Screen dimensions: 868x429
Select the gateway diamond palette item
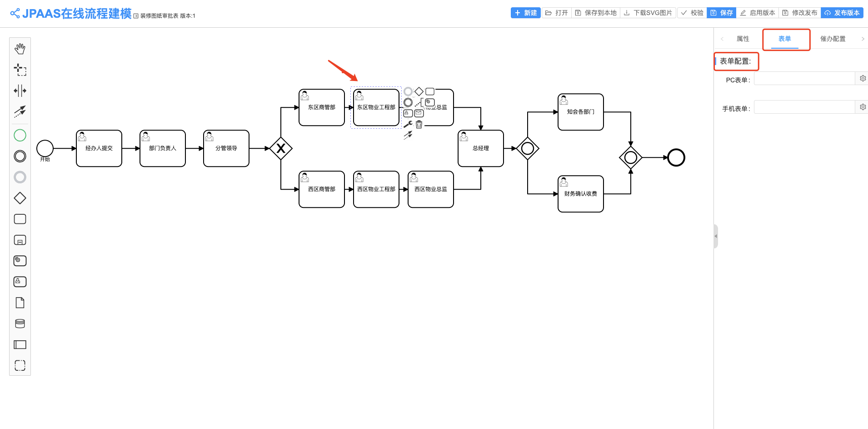20,198
